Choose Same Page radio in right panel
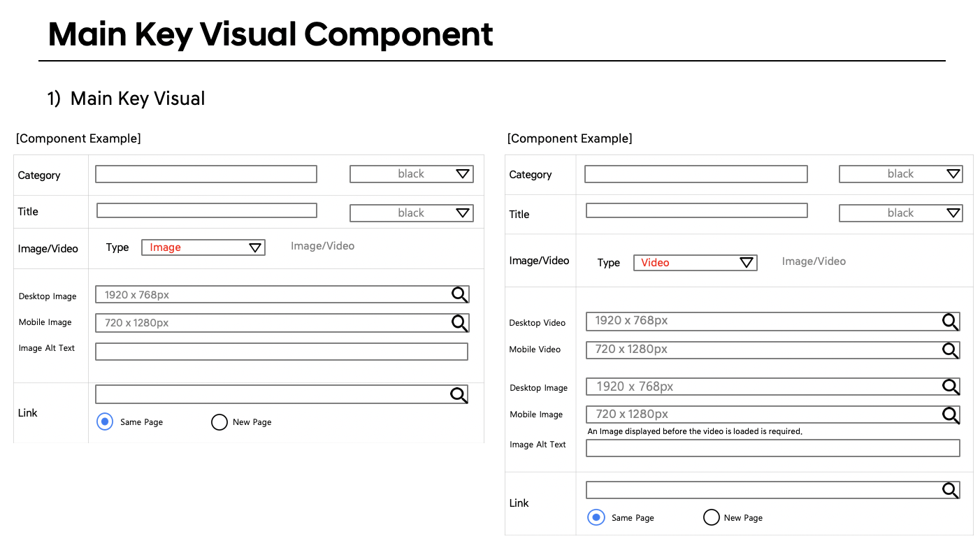Viewport: 980px width, 555px height. (596, 518)
